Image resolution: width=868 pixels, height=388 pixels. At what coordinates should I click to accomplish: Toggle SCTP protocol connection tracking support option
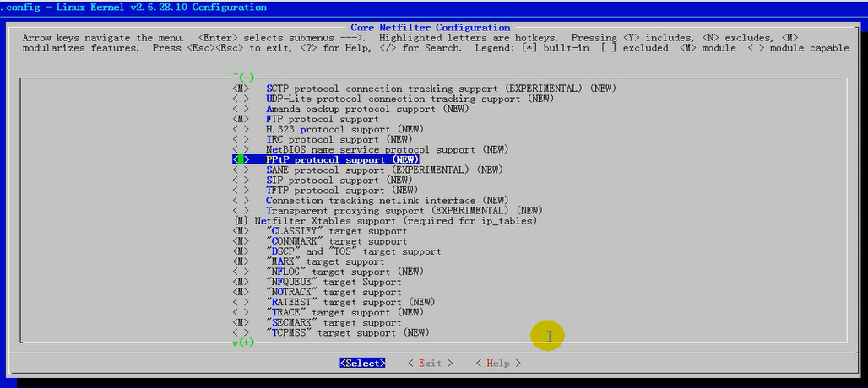[424, 89]
